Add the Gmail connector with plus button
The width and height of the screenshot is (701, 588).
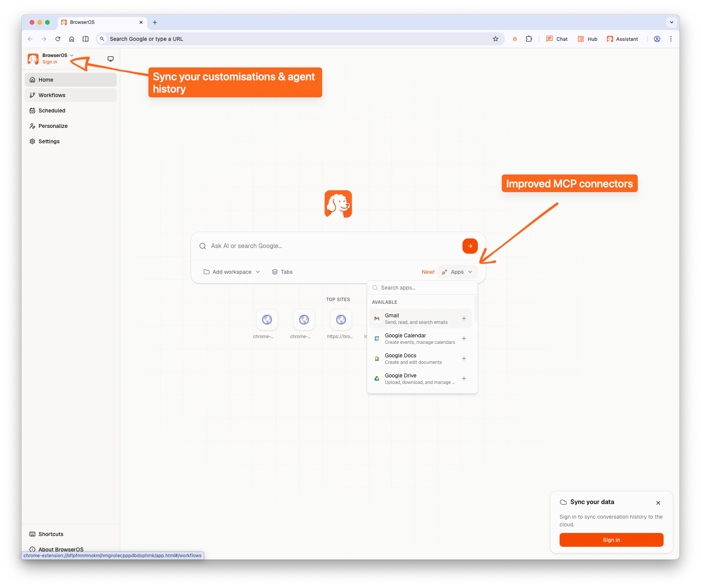[464, 318]
